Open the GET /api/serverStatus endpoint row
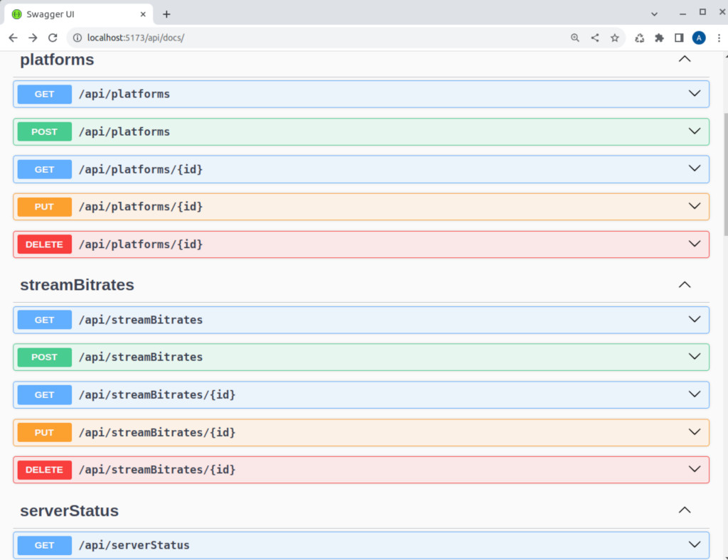The height and width of the screenshot is (560, 728). tap(355, 545)
